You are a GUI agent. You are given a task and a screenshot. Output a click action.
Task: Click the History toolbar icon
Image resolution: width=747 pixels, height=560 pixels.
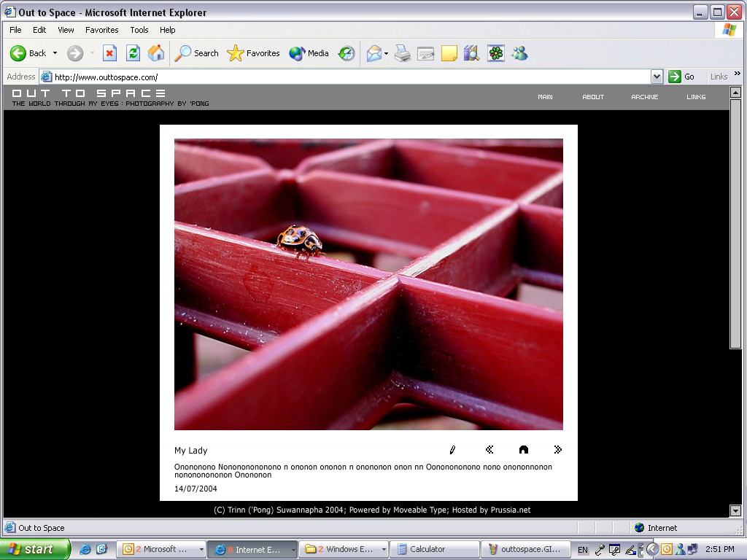347,53
